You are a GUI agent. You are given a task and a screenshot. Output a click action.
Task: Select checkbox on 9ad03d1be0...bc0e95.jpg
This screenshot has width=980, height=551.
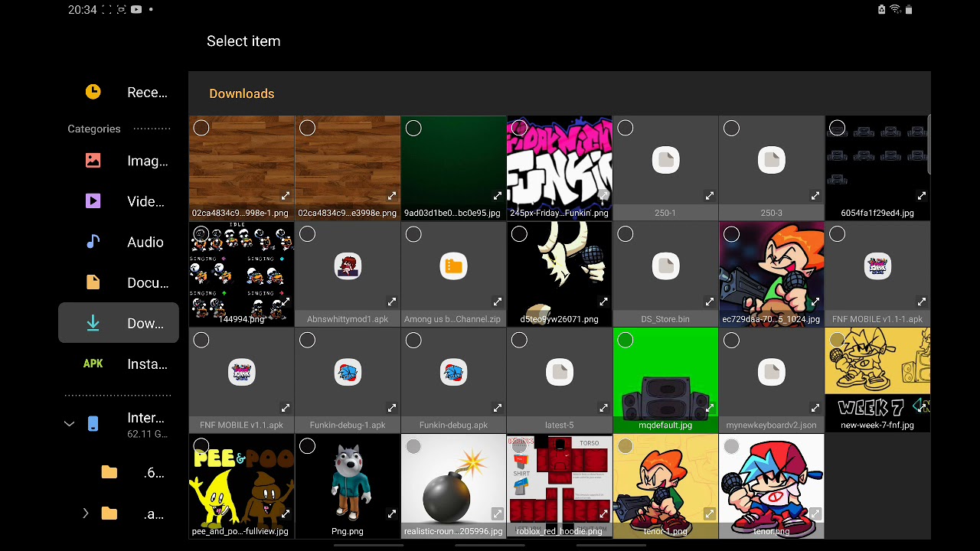click(413, 128)
